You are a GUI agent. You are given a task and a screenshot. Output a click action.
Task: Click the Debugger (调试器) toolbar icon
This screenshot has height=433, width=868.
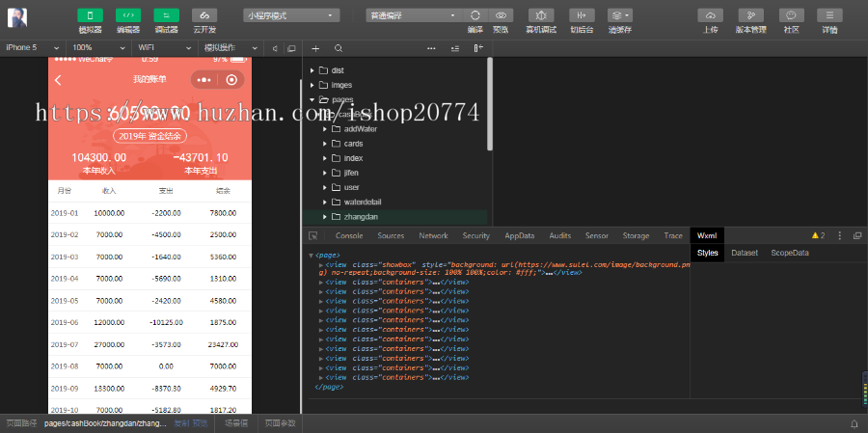(166, 15)
